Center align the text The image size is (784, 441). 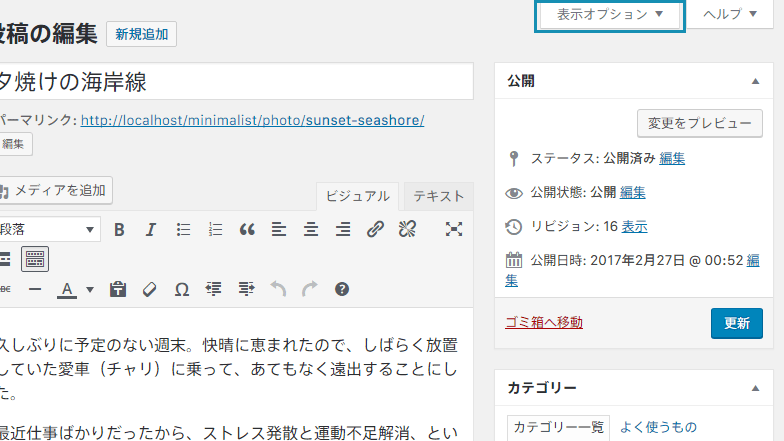[x=311, y=229]
